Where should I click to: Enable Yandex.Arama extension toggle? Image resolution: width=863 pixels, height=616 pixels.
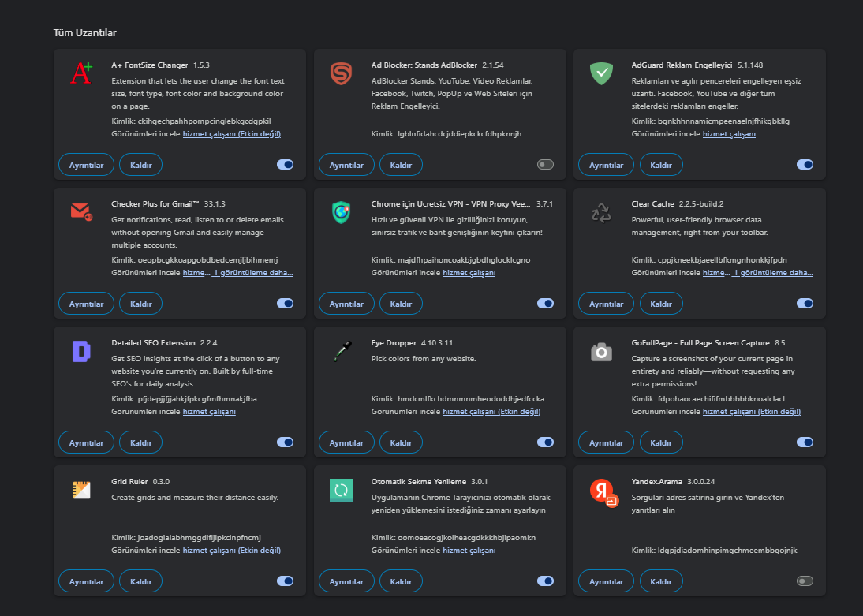coord(805,581)
